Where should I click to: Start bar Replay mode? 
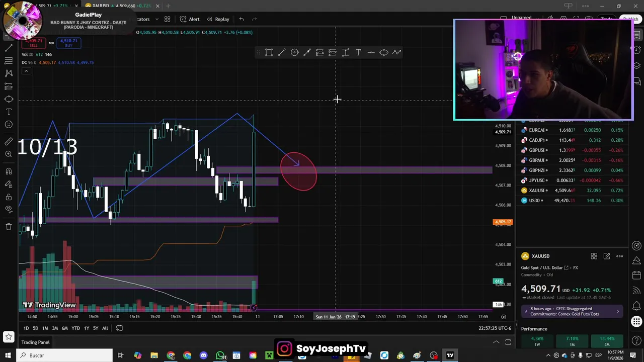click(x=217, y=19)
